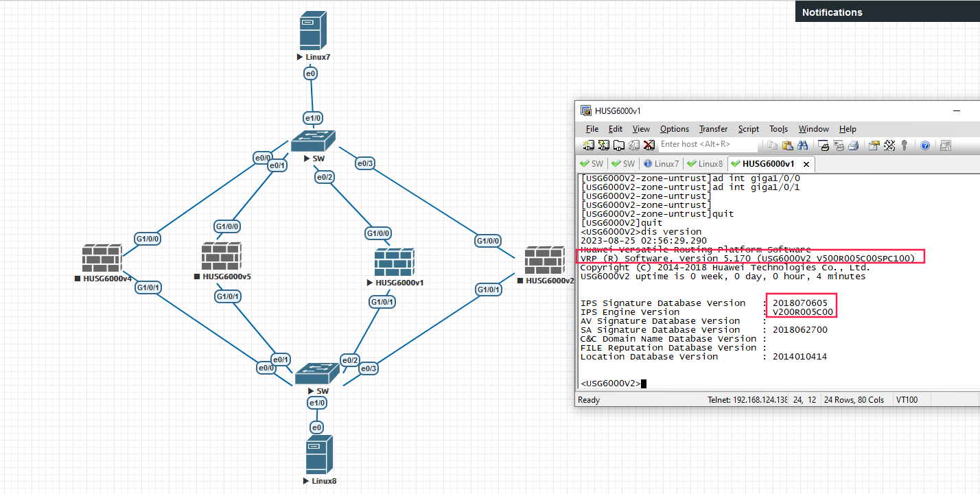Click G1/0/1 label below HUSG6000v4
980x494 pixels.
point(149,287)
